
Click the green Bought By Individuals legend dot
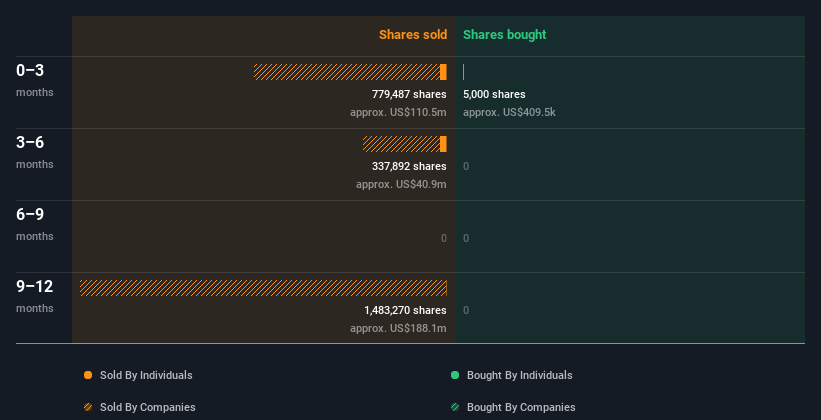(x=455, y=375)
